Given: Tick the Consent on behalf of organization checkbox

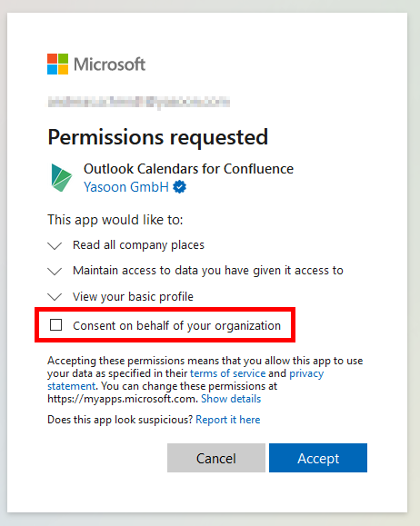Looking at the screenshot, I should (55, 324).
